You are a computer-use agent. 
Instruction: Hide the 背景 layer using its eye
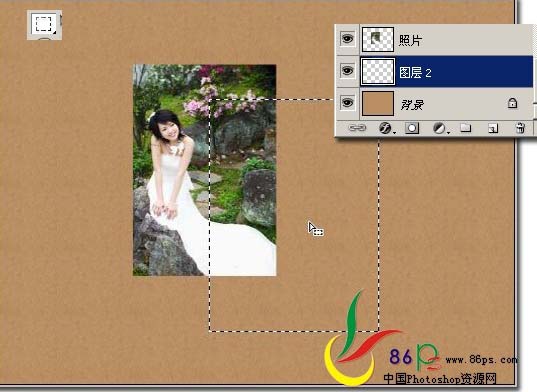[x=347, y=103]
